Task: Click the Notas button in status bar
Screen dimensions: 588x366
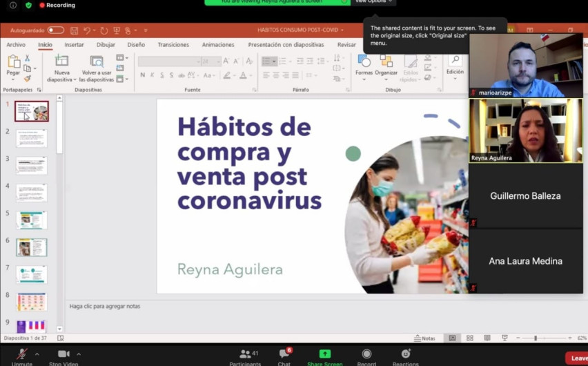Action: tap(424, 338)
